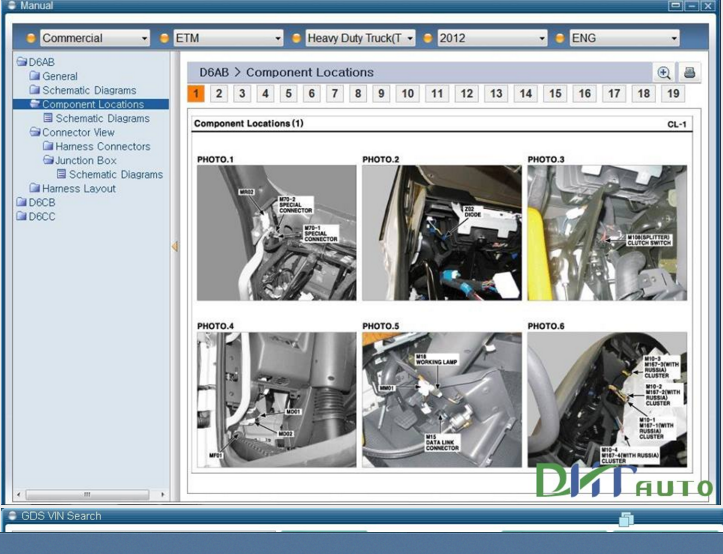Select page 1 button
Screen dimensions: 723x554
pyautogui.click(x=196, y=94)
